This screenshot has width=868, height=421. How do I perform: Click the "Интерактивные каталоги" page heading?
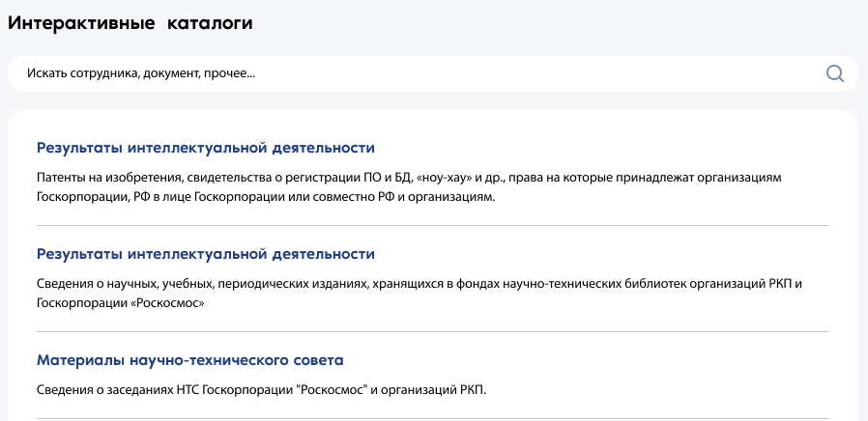pyautogui.click(x=130, y=23)
